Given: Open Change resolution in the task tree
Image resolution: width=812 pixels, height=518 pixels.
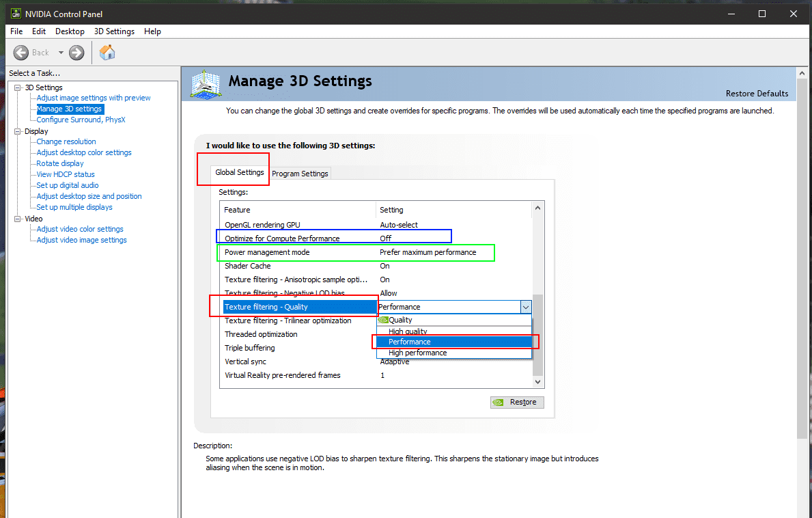Looking at the screenshot, I should click(66, 141).
